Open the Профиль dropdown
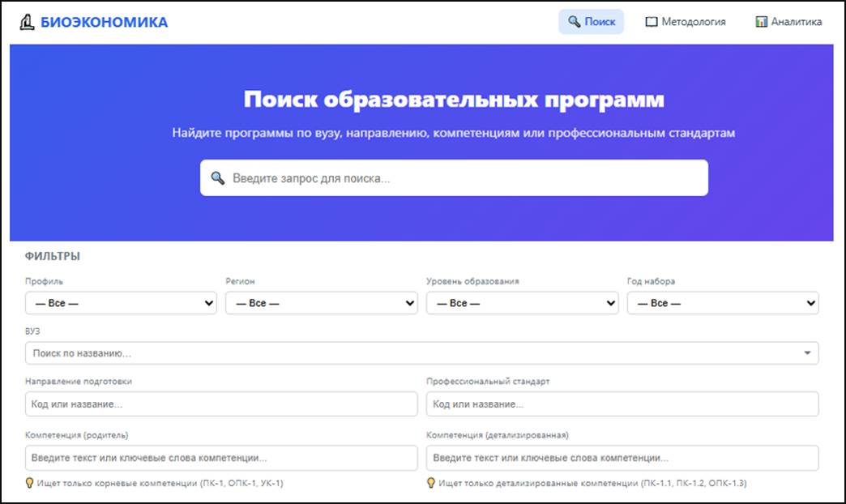 [121, 303]
